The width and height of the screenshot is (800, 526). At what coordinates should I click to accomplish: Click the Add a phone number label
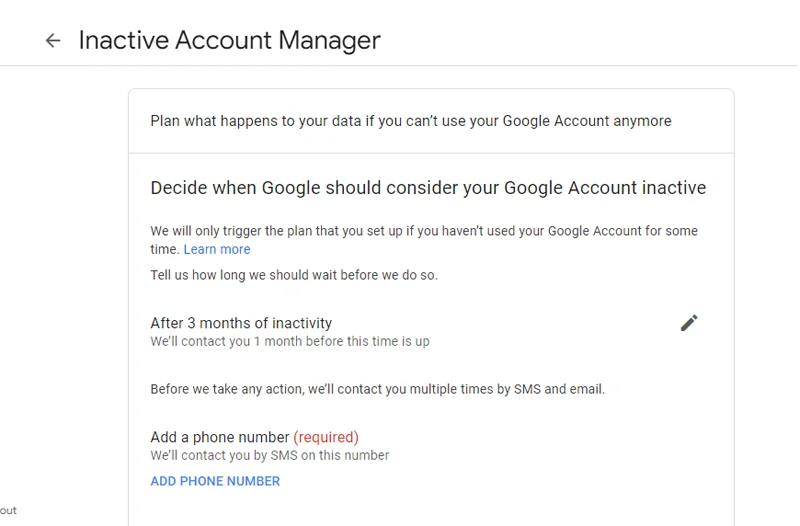pos(220,437)
